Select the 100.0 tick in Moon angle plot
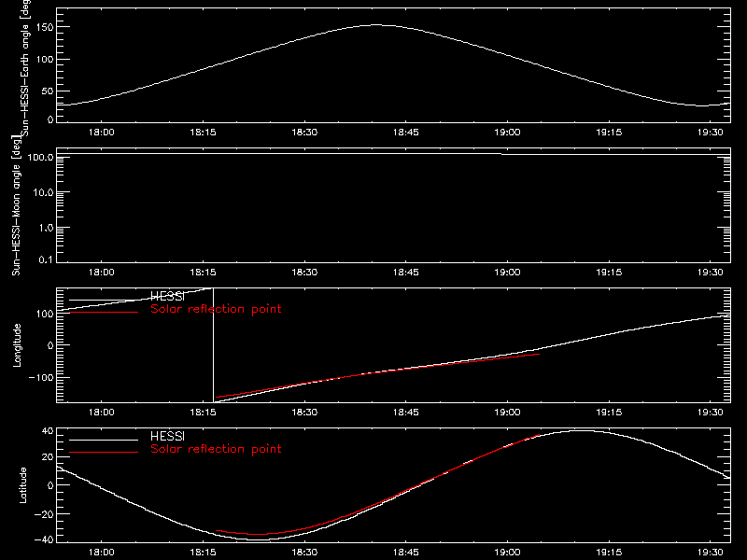Screen dimensions: 747x560 point(40,157)
